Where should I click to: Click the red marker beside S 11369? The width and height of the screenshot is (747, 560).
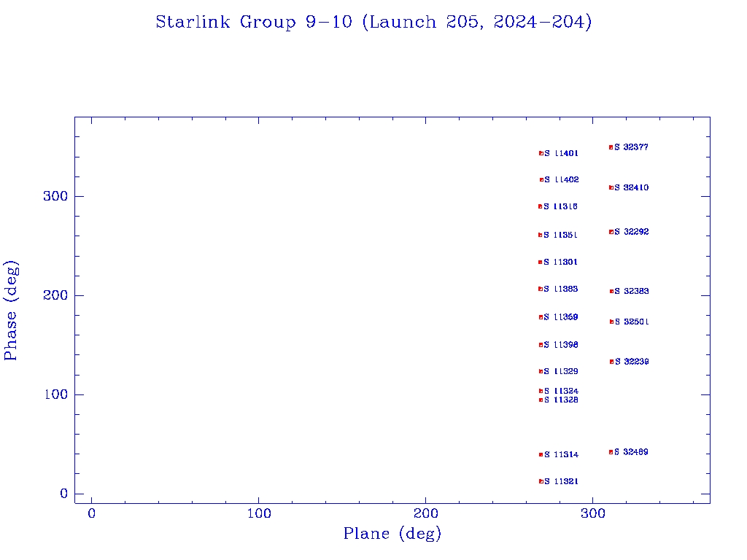pos(541,317)
